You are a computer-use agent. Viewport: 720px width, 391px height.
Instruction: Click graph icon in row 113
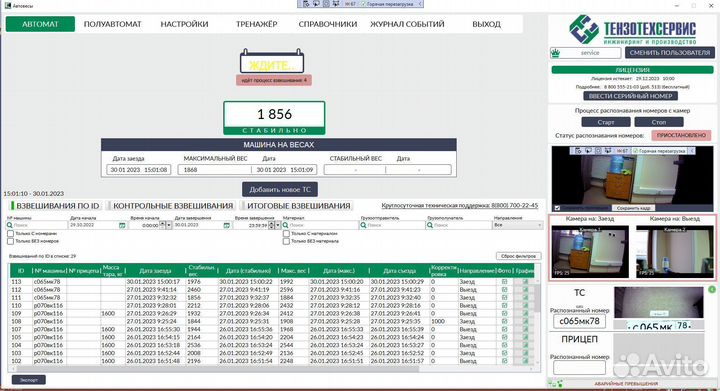pos(525,282)
